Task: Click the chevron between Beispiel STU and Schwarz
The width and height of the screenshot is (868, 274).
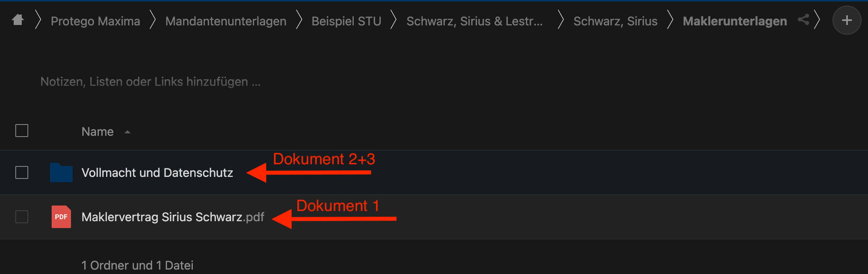Action: 392,19
